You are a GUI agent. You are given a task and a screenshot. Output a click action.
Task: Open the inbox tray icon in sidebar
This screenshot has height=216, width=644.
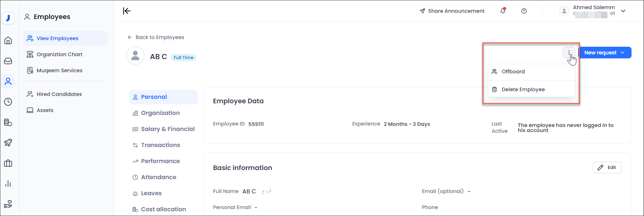click(x=8, y=61)
